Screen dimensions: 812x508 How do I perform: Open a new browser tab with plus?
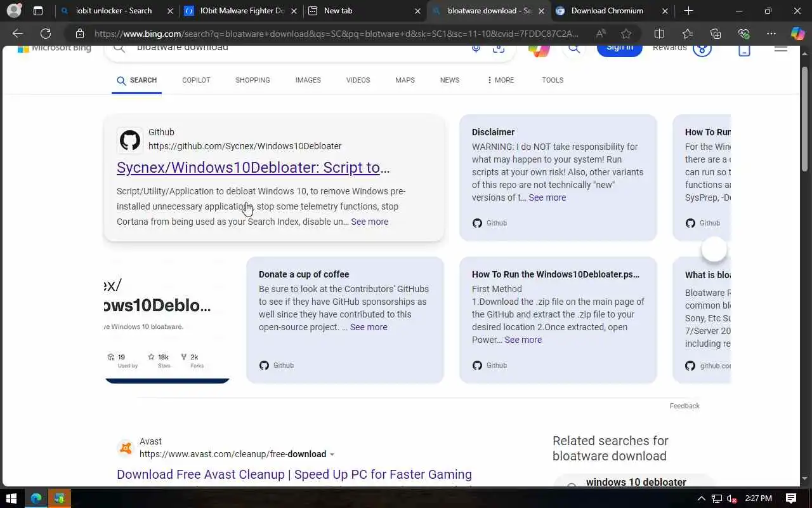pyautogui.click(x=689, y=11)
